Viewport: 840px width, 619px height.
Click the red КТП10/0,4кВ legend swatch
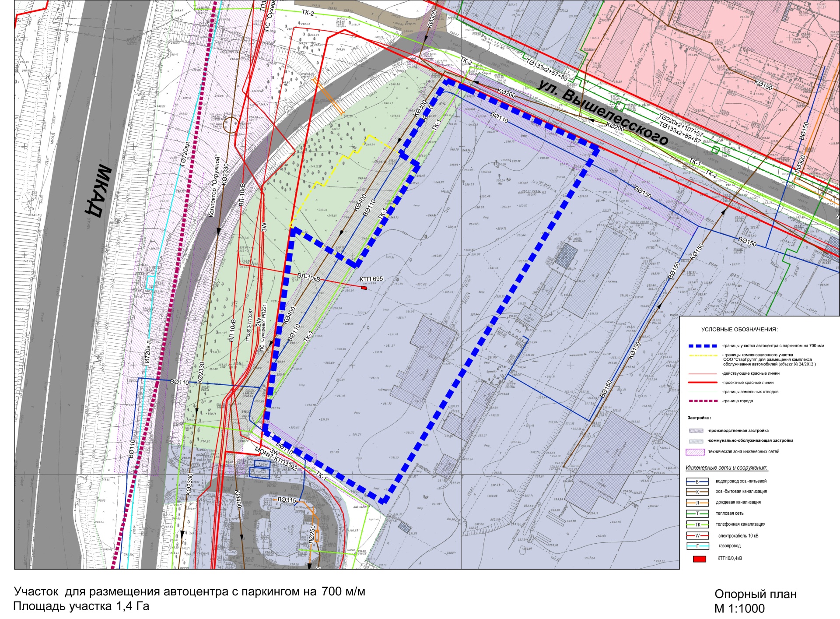pyautogui.click(x=699, y=559)
